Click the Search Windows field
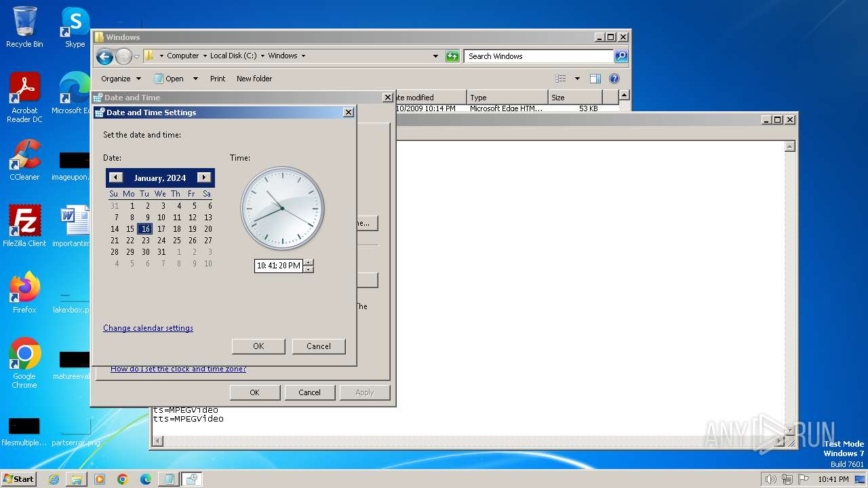868x488 pixels. click(x=539, y=56)
